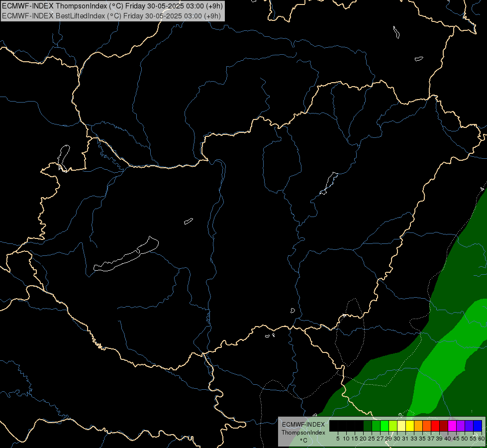This screenshot has width=487, height=448.
Task: Click the legend tick value 20
Action: tap(364, 439)
